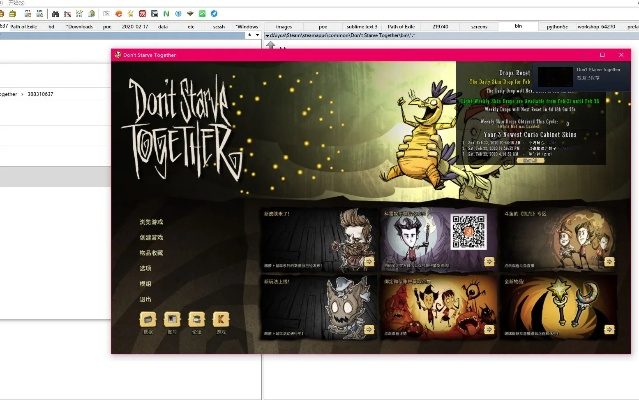Open the Item Collection menu entry
The height and width of the screenshot is (400, 639).
click(151, 253)
